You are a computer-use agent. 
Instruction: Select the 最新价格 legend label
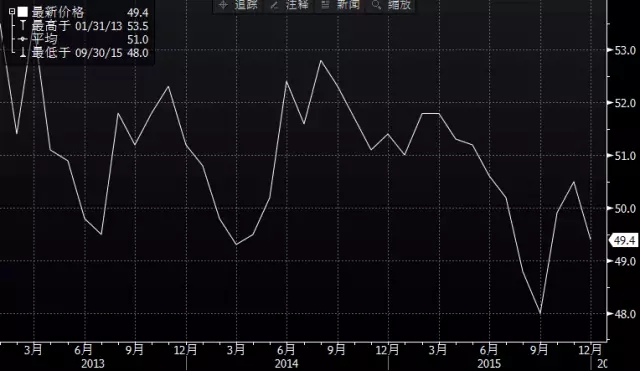coord(58,13)
